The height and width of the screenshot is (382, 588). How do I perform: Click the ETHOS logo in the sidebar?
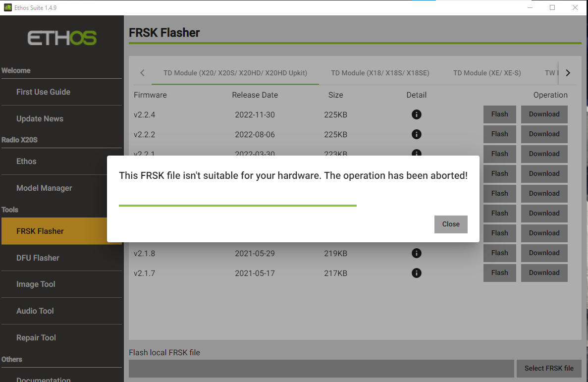click(x=61, y=38)
